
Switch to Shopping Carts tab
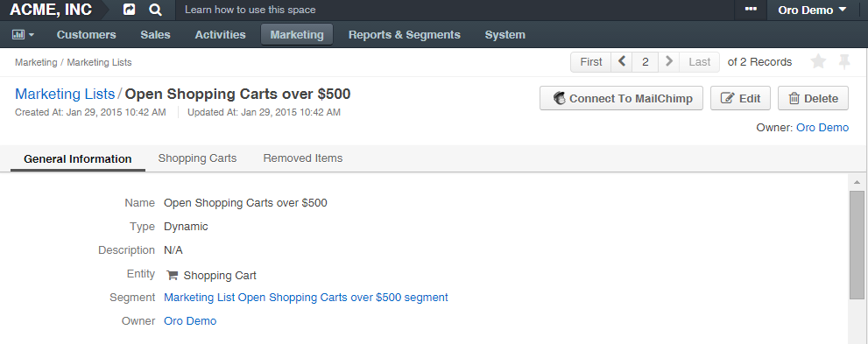[197, 158]
